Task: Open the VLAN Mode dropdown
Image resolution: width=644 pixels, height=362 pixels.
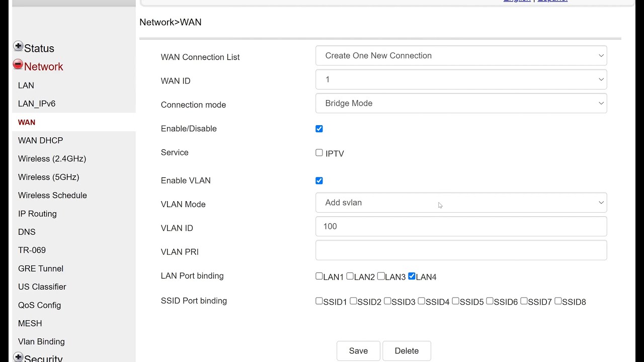Action: point(461,203)
